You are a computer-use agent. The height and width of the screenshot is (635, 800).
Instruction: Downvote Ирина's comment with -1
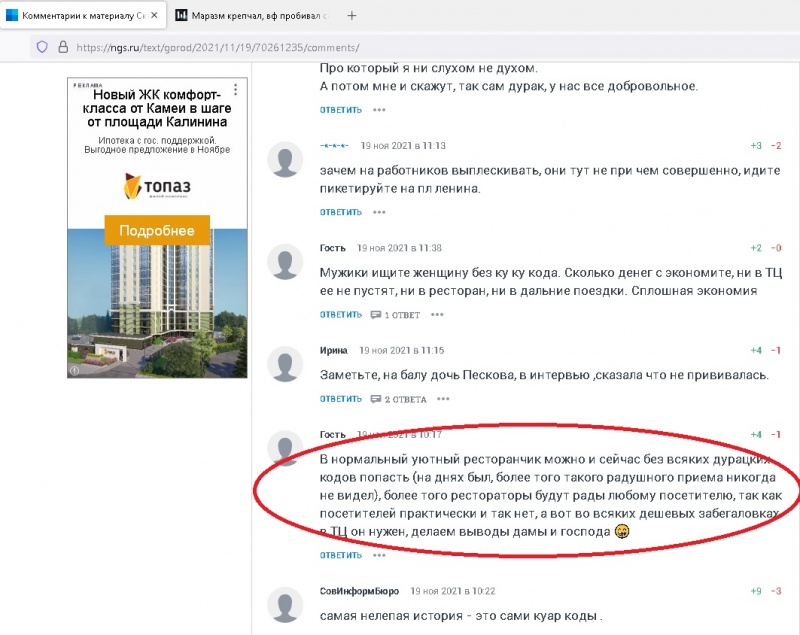click(776, 350)
